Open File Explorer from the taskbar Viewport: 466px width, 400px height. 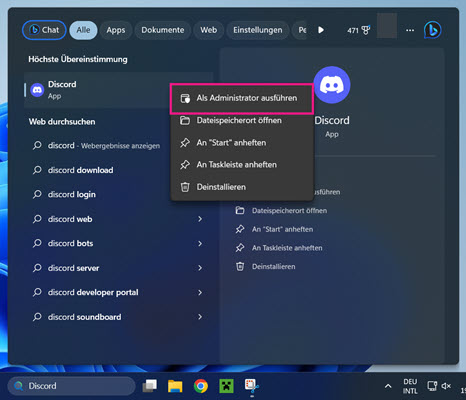pyautogui.click(x=175, y=386)
